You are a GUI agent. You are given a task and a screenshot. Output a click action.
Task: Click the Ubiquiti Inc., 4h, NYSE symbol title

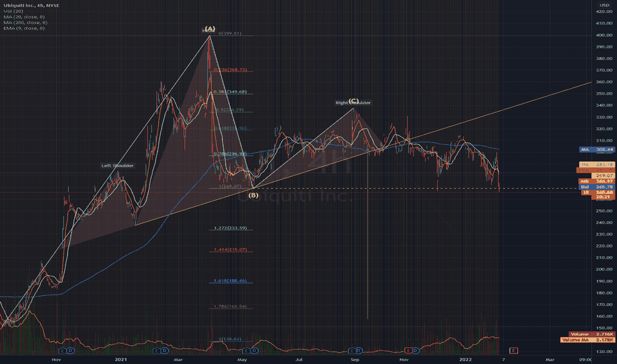click(32, 5)
